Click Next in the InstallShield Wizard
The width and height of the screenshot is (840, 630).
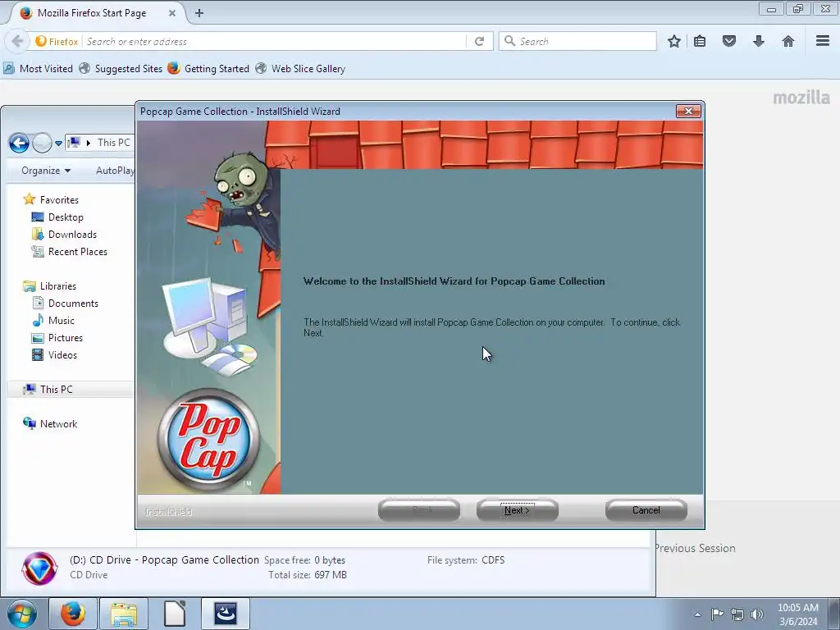click(x=517, y=510)
